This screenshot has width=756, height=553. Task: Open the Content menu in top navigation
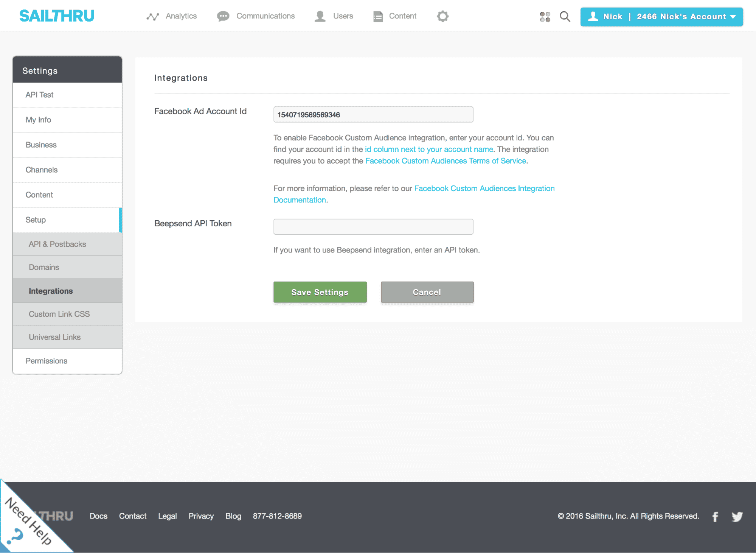point(395,16)
